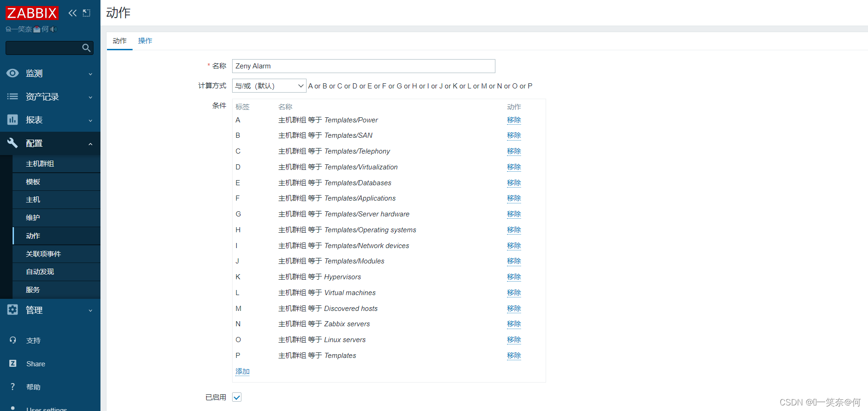Image resolution: width=868 pixels, height=411 pixels.
Task: Open 动作 in sidebar submenu
Action: tap(56, 236)
